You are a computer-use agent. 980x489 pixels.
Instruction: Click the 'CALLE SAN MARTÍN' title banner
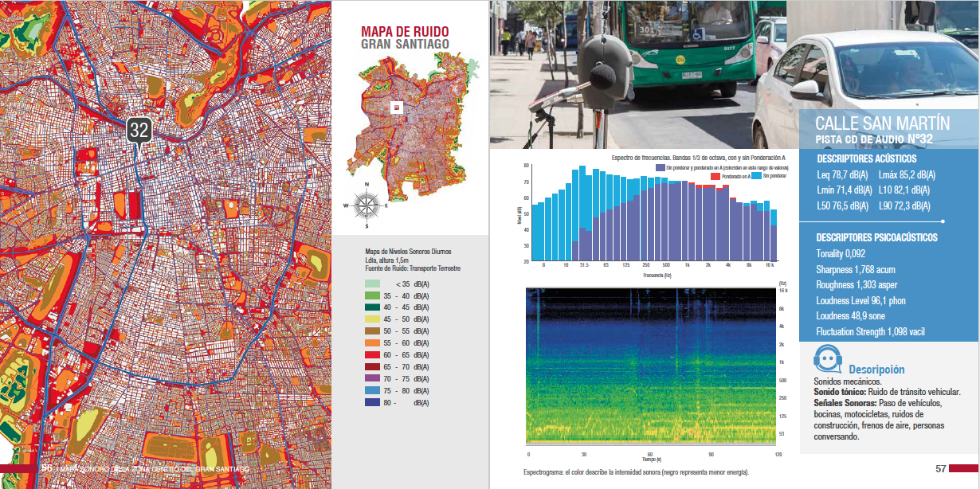coord(882,123)
